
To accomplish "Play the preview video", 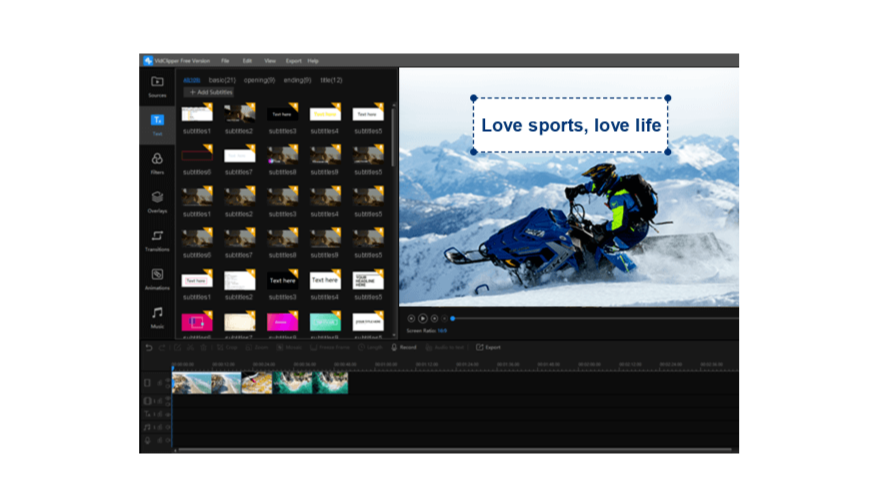I will point(422,318).
